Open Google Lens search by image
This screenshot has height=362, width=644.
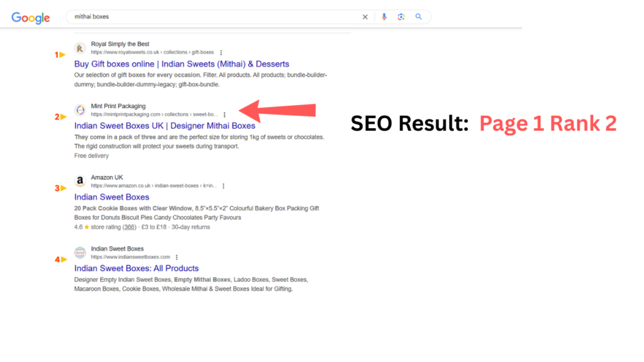tap(401, 17)
